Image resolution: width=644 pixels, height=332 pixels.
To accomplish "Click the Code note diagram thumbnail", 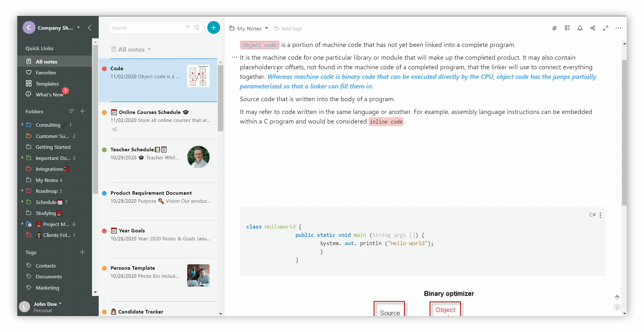I will click(x=198, y=76).
